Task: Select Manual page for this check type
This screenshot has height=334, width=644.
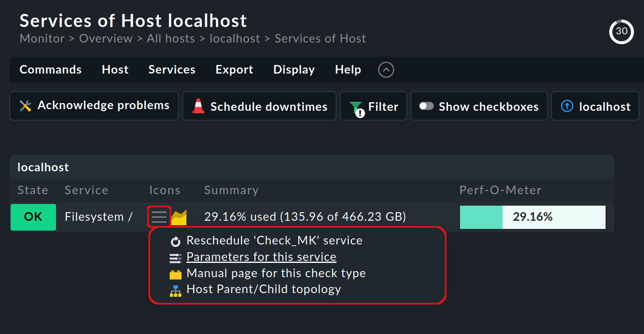Action: coord(276,273)
